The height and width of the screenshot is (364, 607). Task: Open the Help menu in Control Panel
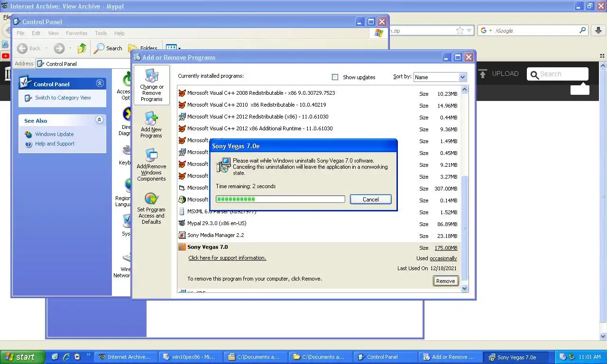coord(119,33)
